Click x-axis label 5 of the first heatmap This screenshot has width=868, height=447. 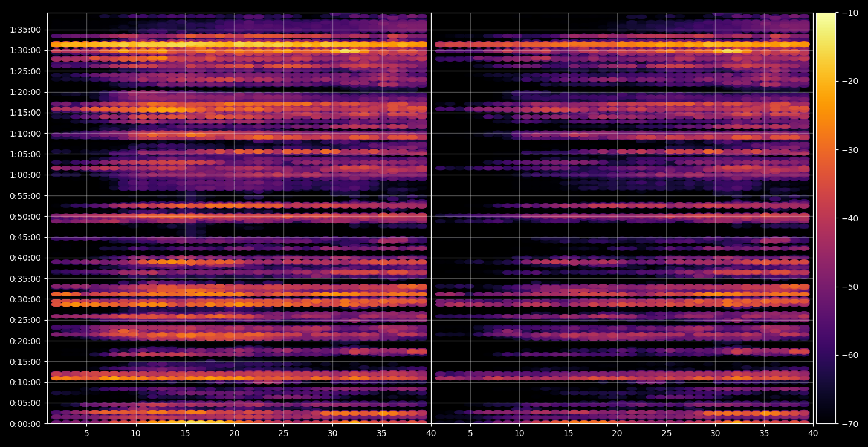86,433
